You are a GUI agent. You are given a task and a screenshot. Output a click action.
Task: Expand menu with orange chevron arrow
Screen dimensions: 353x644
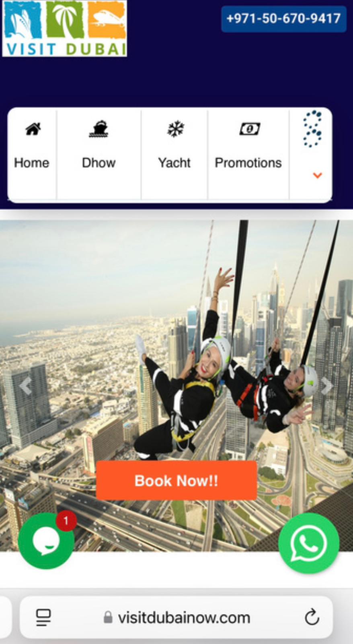click(318, 175)
